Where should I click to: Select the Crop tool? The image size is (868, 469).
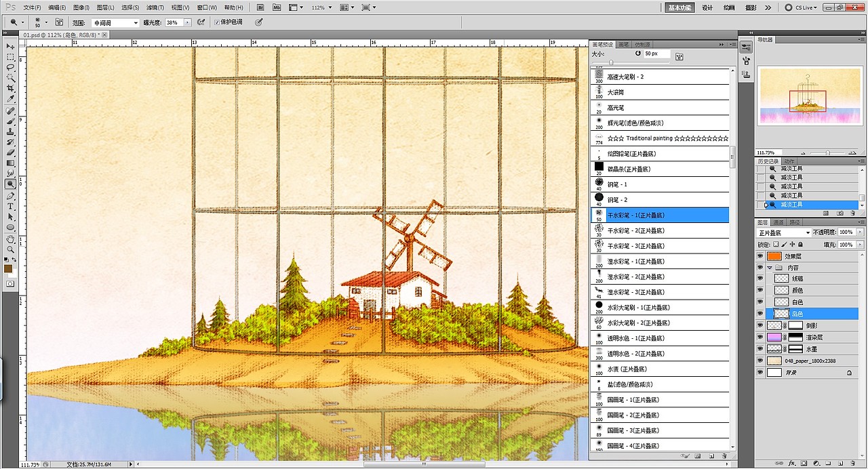click(11, 89)
